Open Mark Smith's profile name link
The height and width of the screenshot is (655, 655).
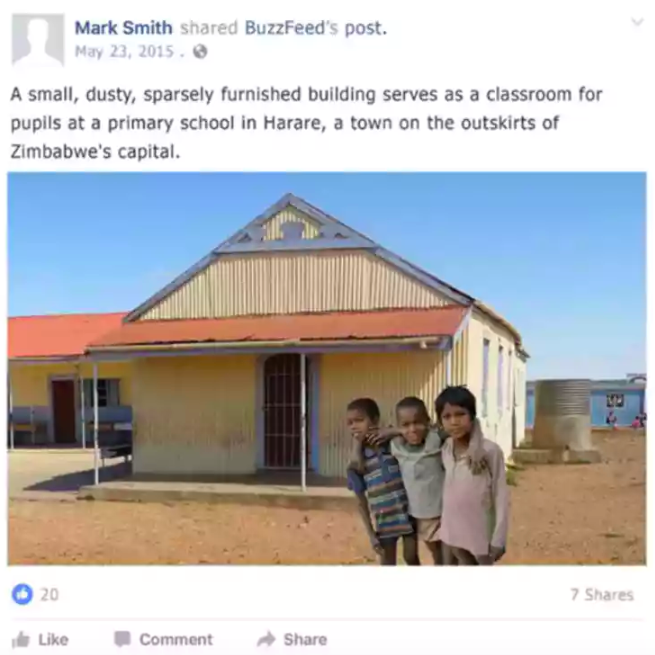pos(124,28)
